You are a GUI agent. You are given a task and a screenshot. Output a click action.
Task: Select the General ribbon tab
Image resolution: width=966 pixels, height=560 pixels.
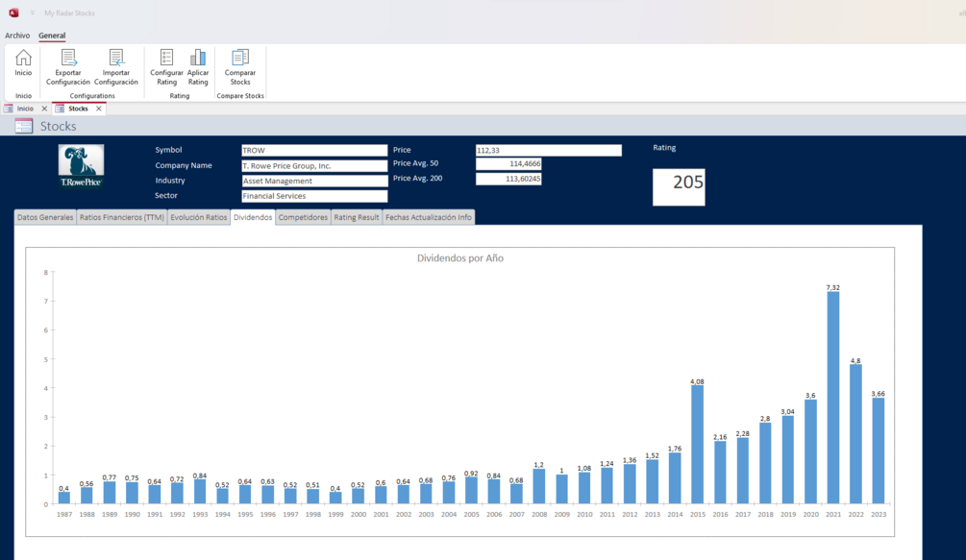pyautogui.click(x=52, y=36)
